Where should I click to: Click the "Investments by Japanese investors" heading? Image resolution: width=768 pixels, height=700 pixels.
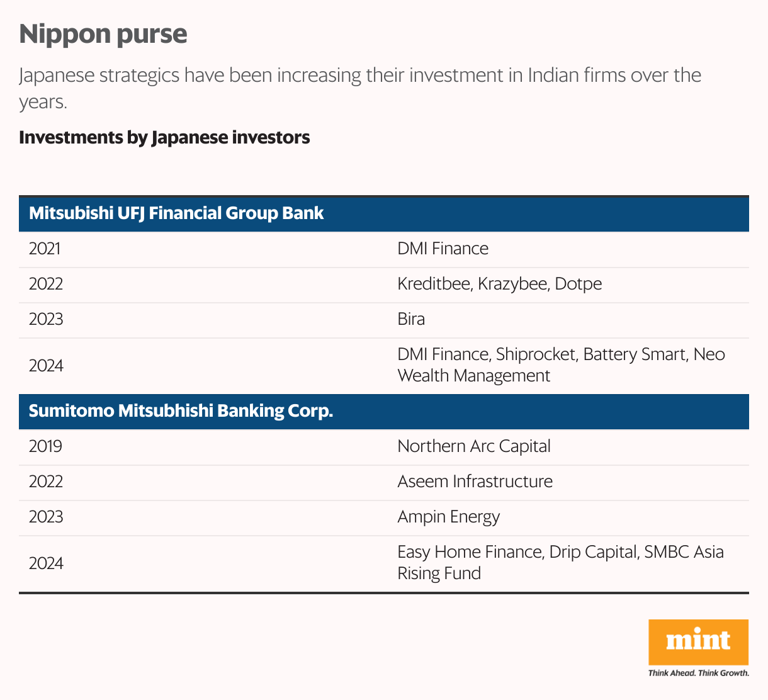pos(164,137)
